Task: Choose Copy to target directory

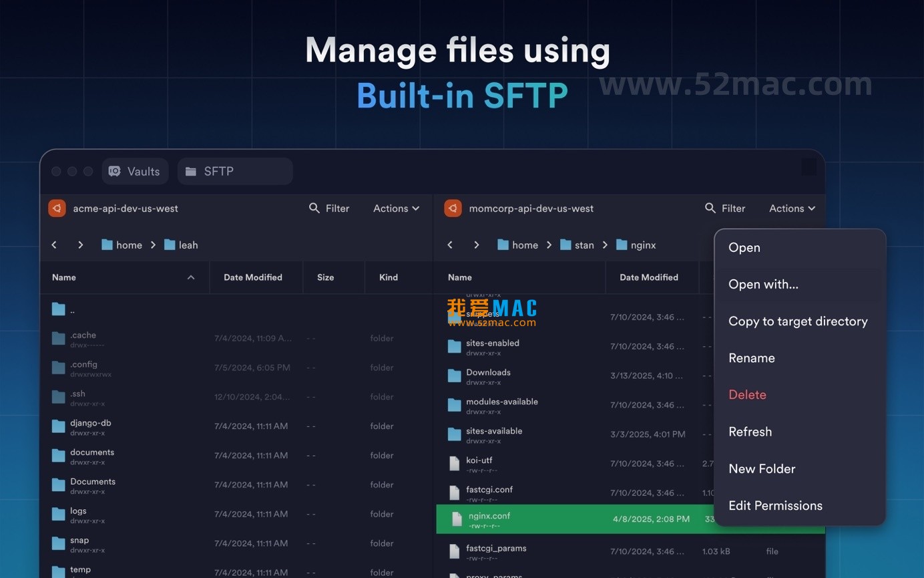Action: click(x=800, y=321)
